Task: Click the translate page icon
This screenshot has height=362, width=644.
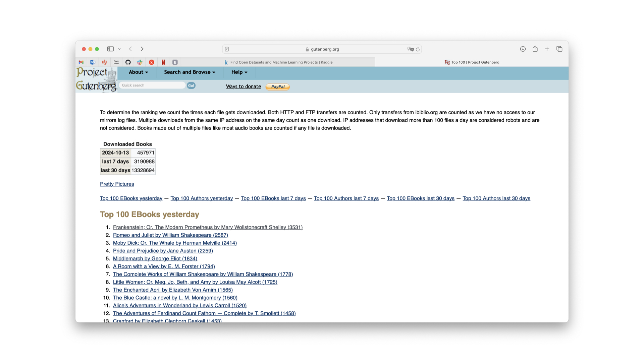Action: click(410, 49)
